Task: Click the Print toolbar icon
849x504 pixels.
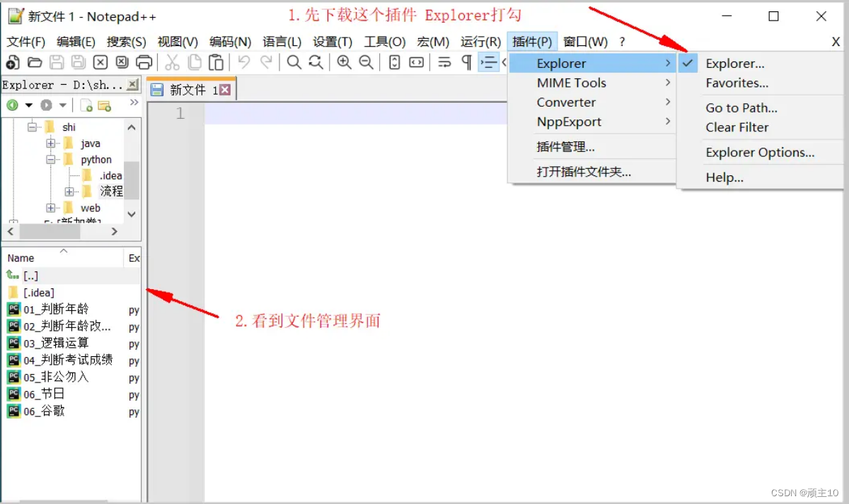Action: (144, 62)
